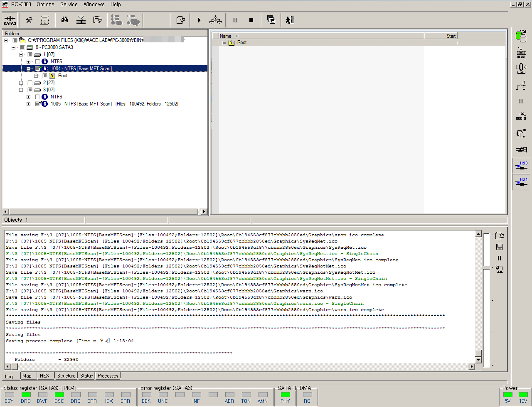
Task: Switch to the Processes tab
Action: point(108,376)
